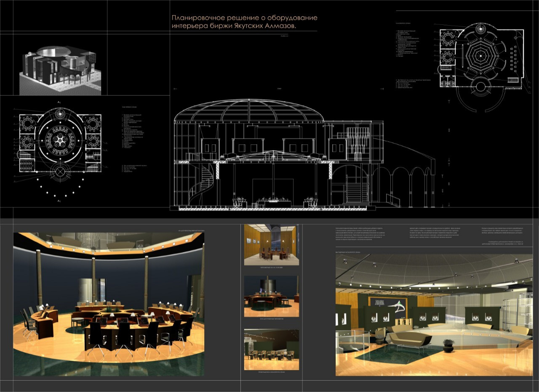Open the middle small negotiation room thumbnail
The image size is (539, 392).
click(271, 296)
